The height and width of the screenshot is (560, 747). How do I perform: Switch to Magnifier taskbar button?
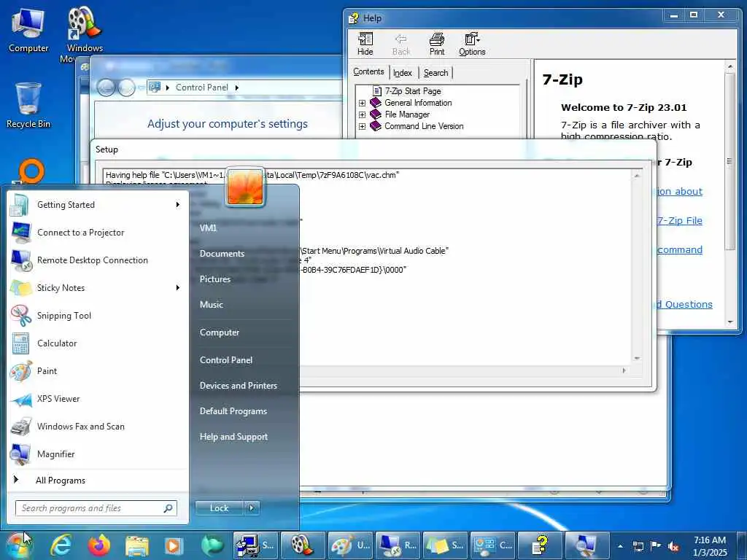pyautogui.click(x=587, y=545)
